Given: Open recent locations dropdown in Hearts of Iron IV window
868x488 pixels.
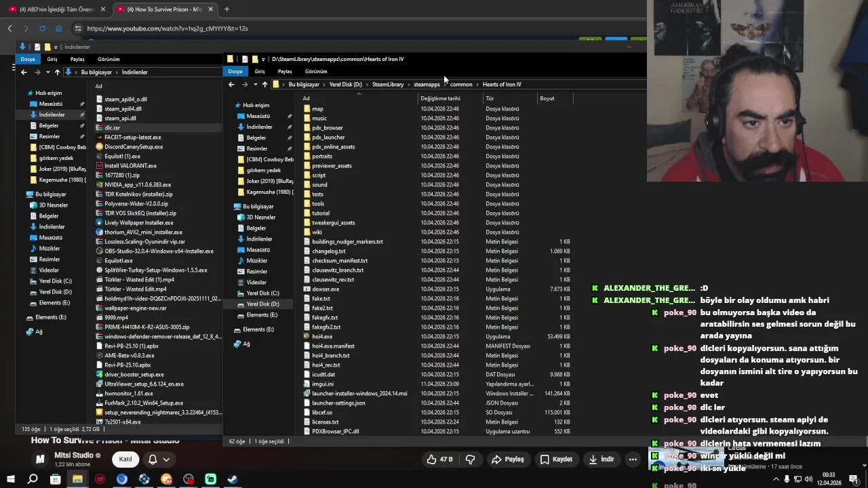Looking at the screenshot, I should pos(255,84).
